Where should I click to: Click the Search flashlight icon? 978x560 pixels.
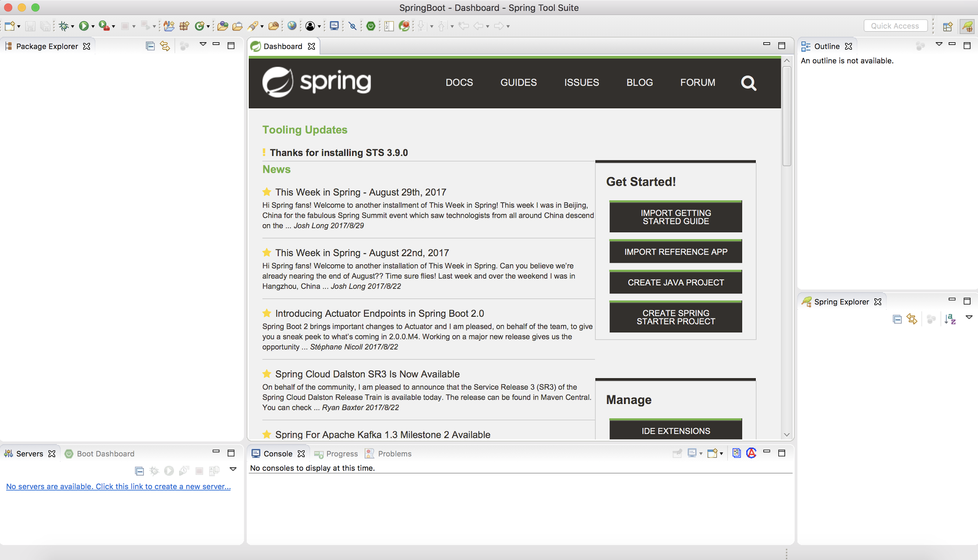(253, 26)
